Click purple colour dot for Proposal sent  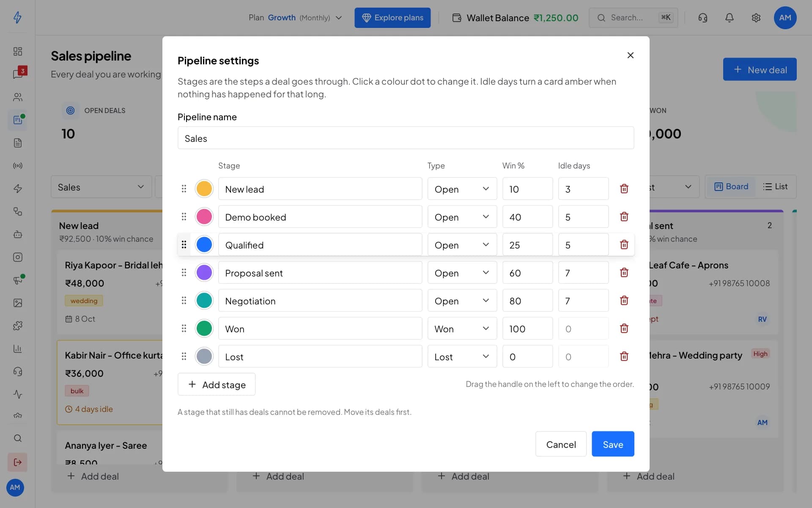pyautogui.click(x=204, y=273)
